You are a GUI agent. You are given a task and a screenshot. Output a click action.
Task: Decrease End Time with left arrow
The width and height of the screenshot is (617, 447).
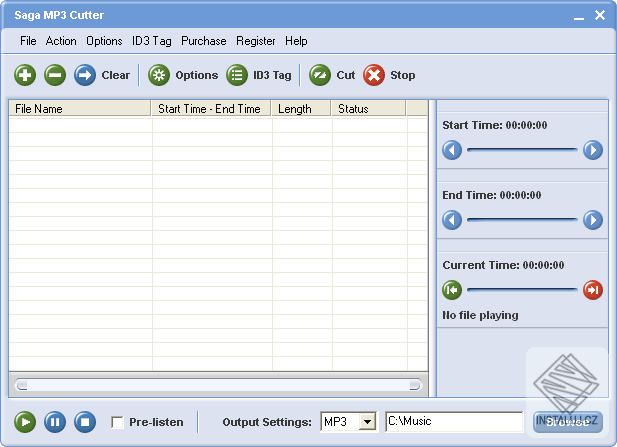[452, 220]
